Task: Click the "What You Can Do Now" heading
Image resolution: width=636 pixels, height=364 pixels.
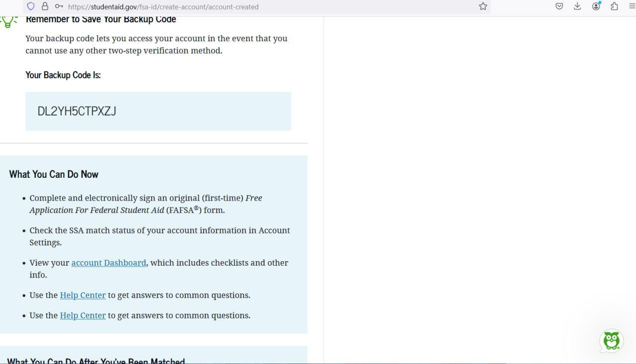Action: point(54,174)
